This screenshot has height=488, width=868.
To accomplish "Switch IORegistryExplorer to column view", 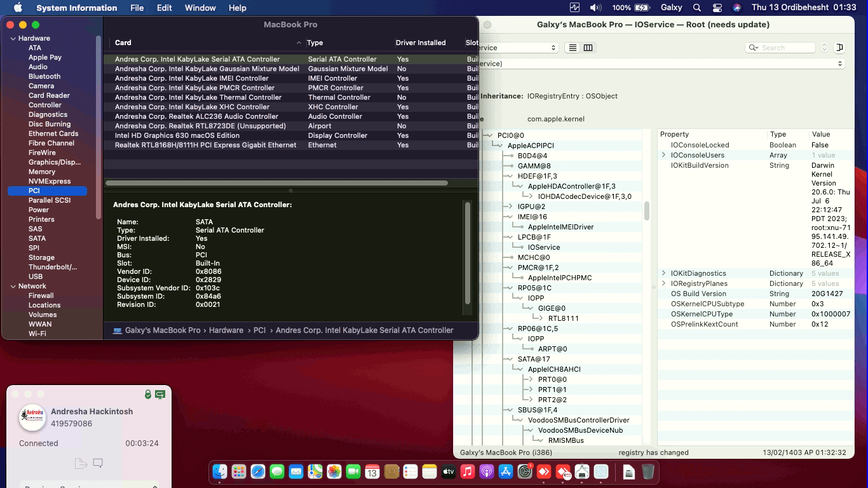I will [x=588, y=48].
